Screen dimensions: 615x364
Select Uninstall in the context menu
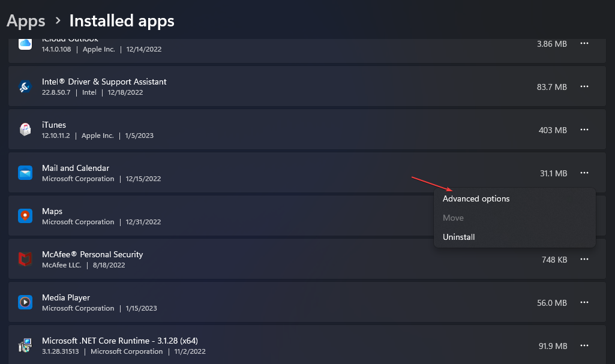click(x=459, y=237)
